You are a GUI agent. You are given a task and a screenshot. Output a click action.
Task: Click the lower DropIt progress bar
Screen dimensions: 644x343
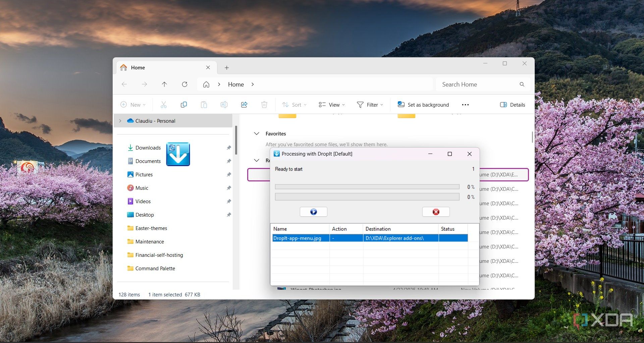coord(367,197)
